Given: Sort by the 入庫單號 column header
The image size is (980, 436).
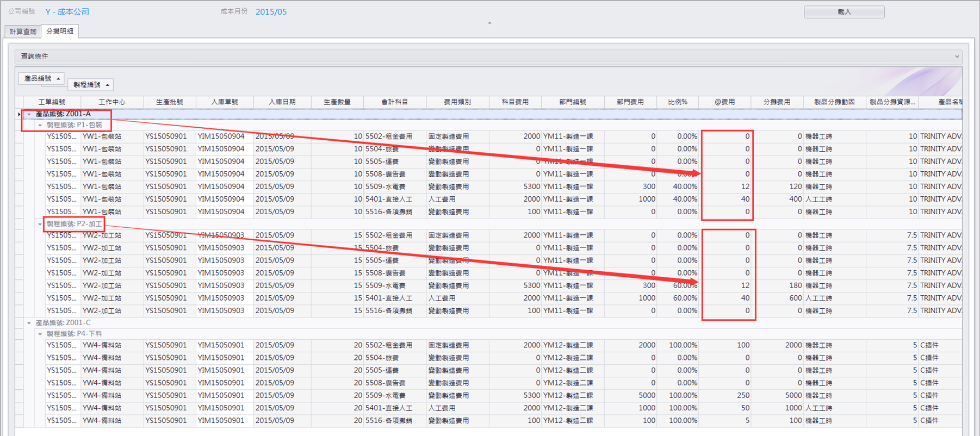Looking at the screenshot, I should [x=224, y=102].
